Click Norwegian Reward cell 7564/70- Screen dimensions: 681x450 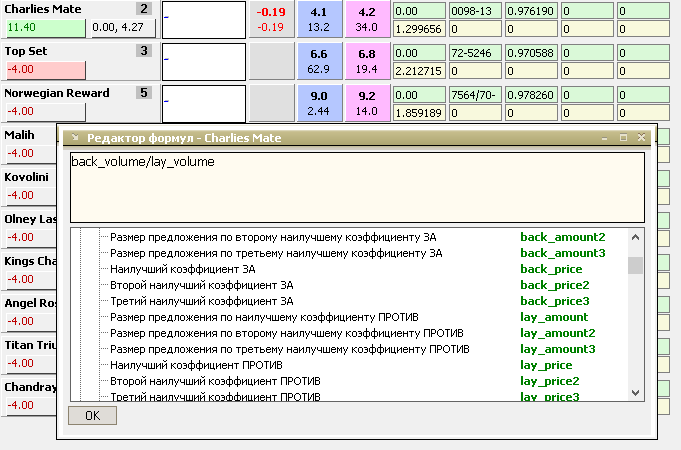[475, 95]
